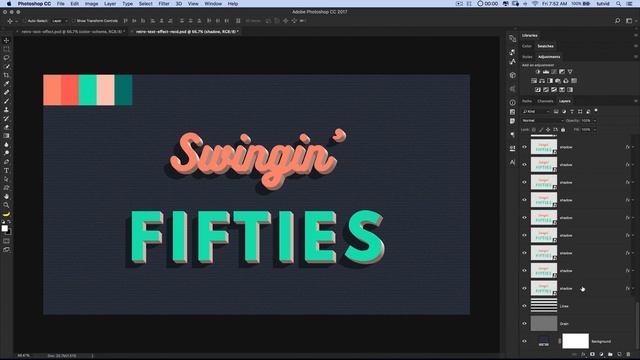
Task: Switch to the retro-text-effect.psd color-scheme document tab
Action: click(71, 31)
